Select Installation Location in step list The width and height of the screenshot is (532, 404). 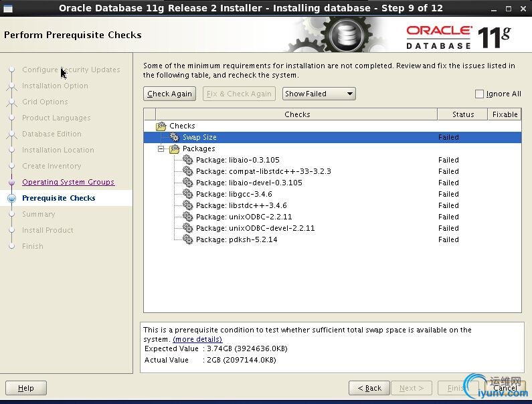click(x=58, y=150)
